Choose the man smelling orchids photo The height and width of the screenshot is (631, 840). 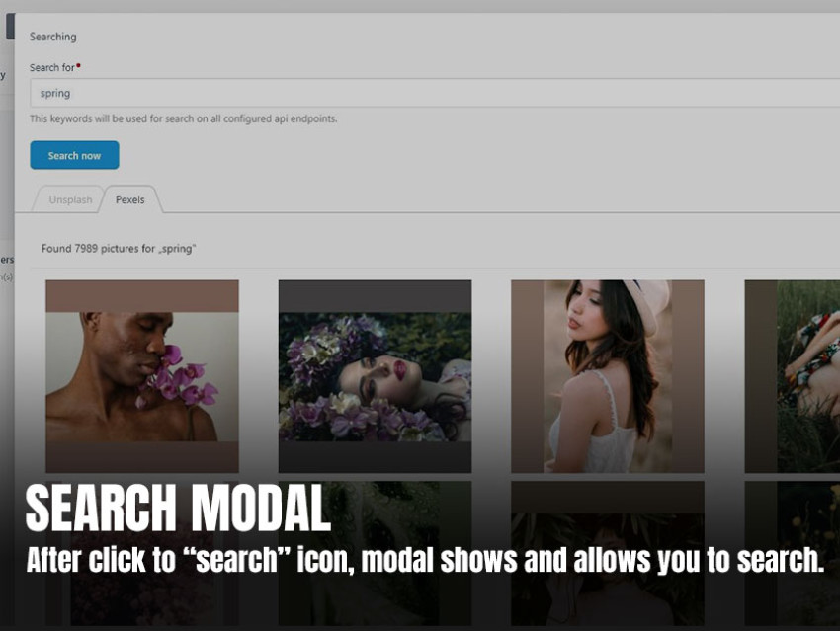pos(142,376)
